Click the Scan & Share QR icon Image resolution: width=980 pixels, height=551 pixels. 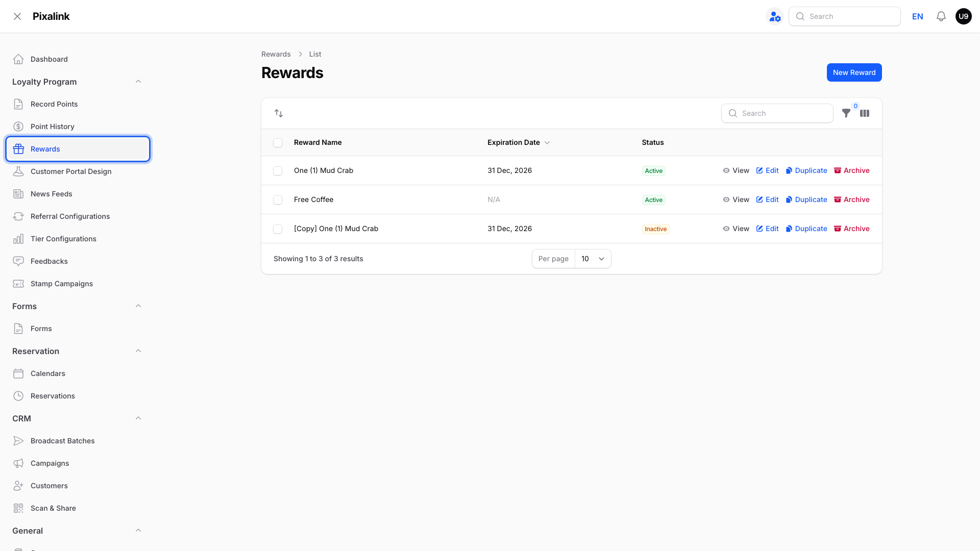(18, 508)
